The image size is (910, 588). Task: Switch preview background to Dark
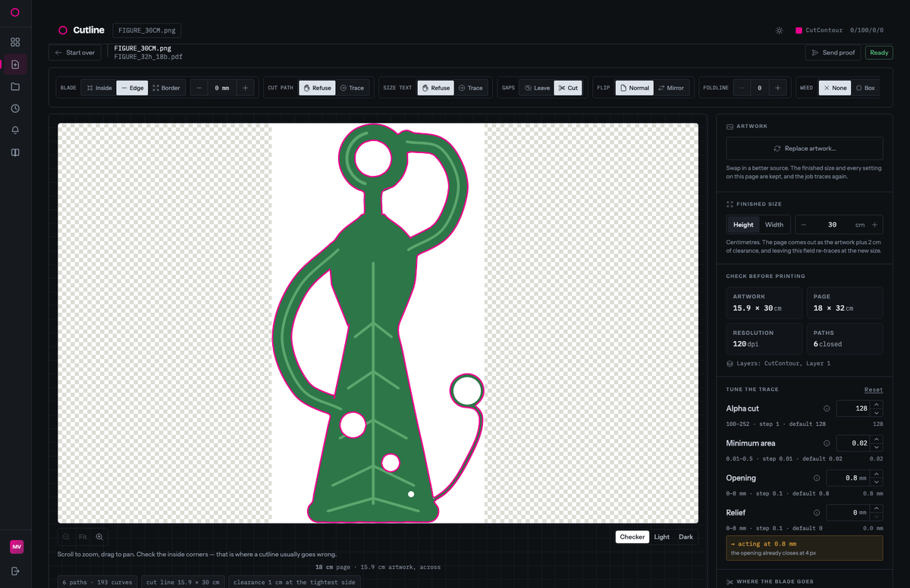686,536
